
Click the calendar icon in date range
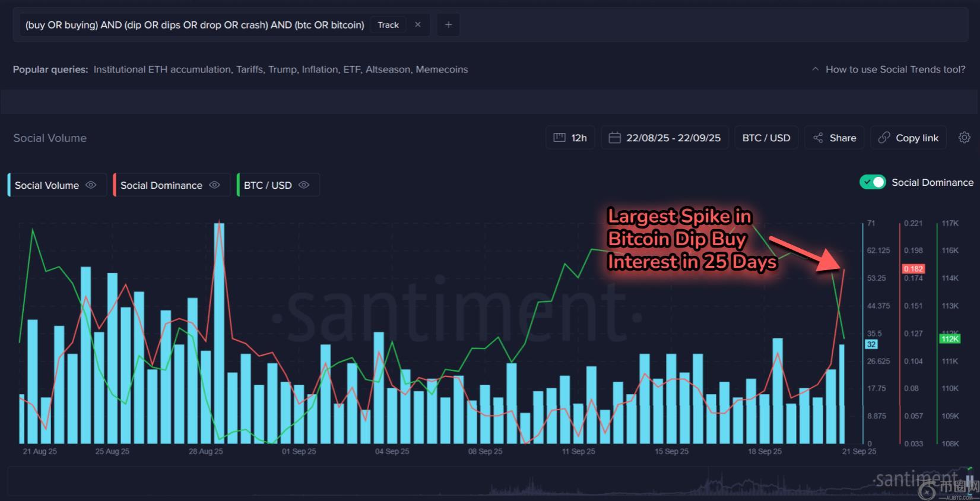tap(615, 138)
